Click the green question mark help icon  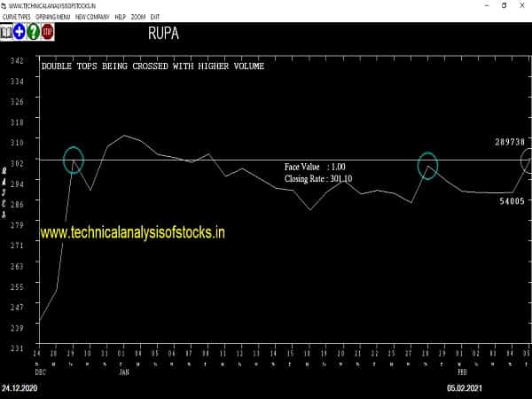(x=33, y=33)
